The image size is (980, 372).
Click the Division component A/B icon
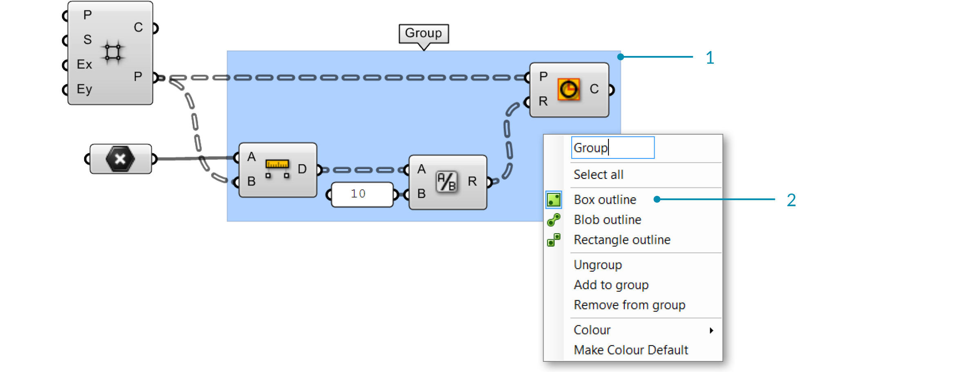point(446,182)
